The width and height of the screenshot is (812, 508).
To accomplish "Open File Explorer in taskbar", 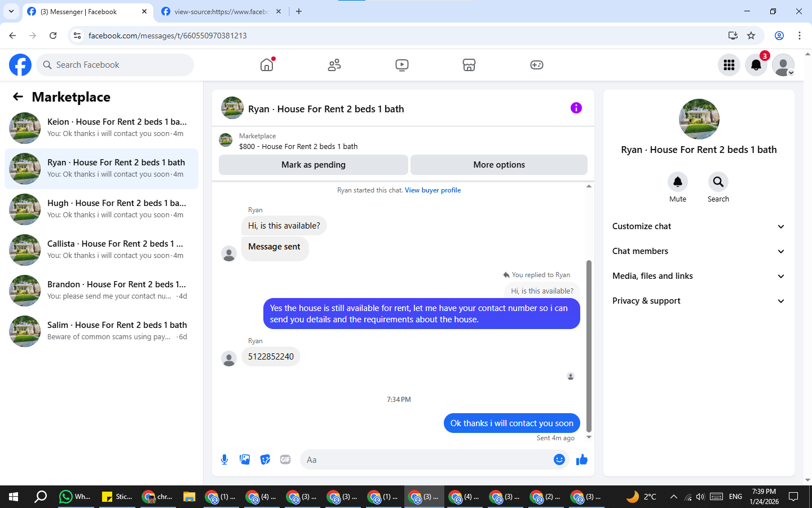I will [189, 497].
